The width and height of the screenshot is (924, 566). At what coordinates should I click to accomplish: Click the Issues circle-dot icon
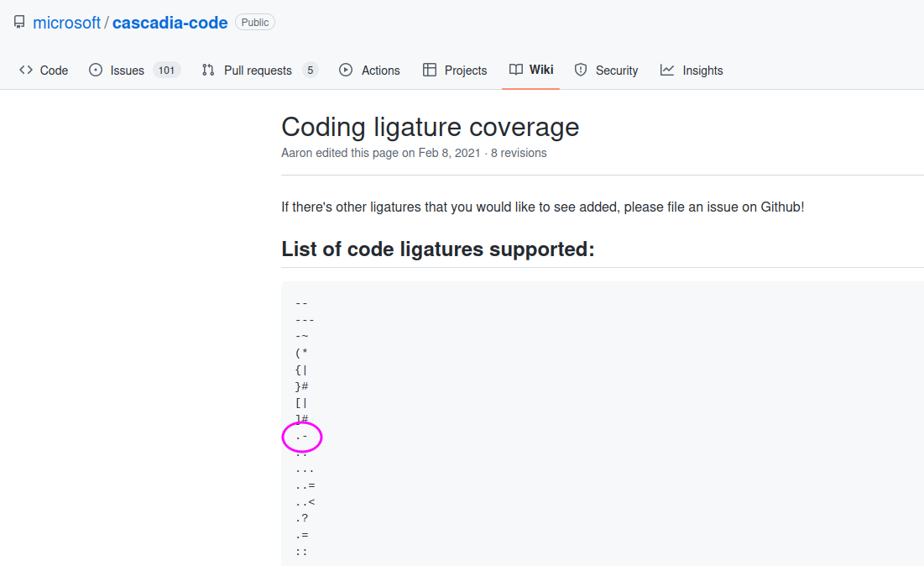pos(95,70)
